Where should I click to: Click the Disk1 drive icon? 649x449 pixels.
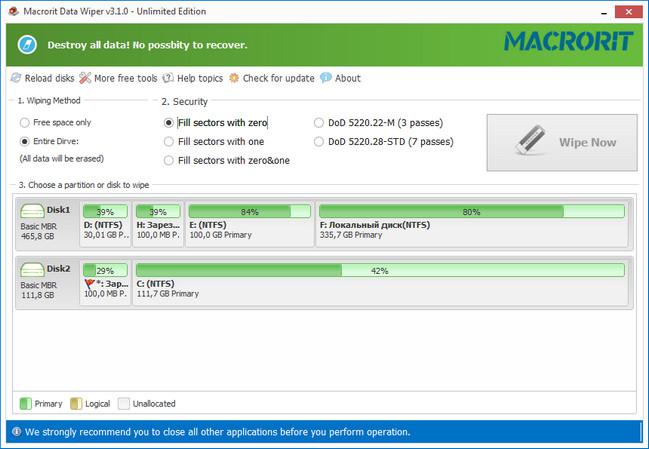(32, 211)
